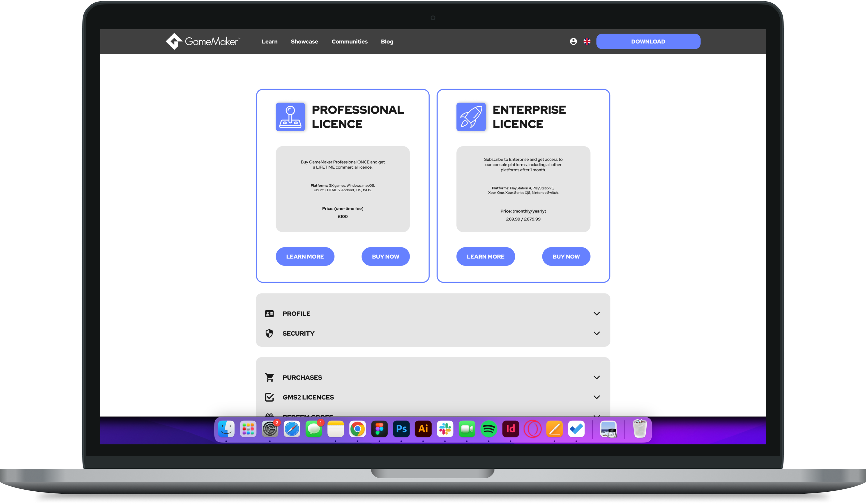The height and width of the screenshot is (504, 866).
Task: Click the 'Price: (one-time fee)' text
Action: [x=343, y=208]
